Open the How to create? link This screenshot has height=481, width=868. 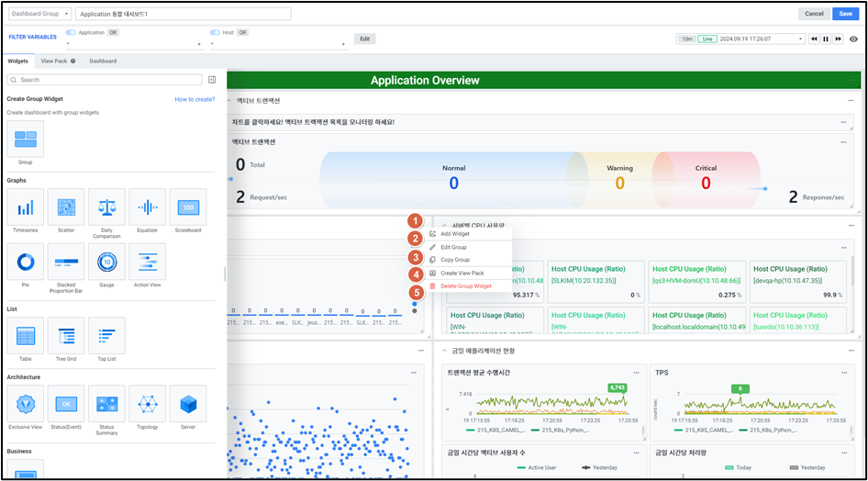pyautogui.click(x=195, y=99)
